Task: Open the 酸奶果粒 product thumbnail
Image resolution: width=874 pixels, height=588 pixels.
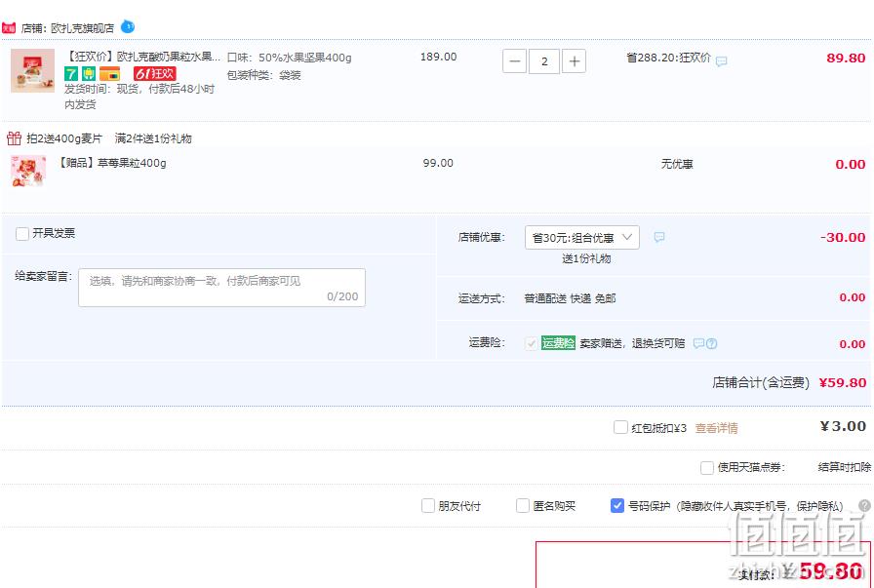Action: [x=33, y=70]
